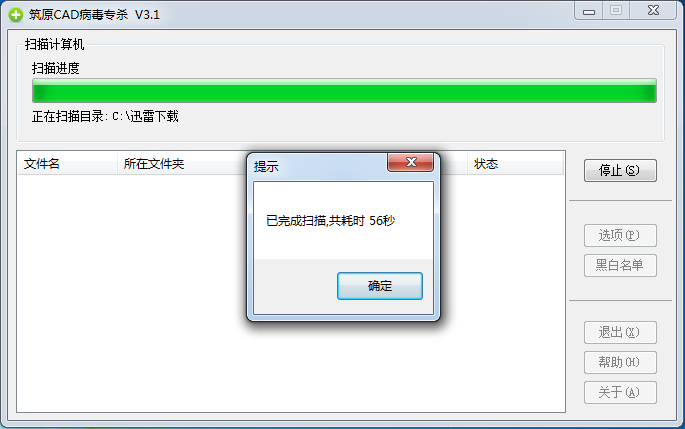Viewport: 685px width, 429px height.
Task: Click the 提示 dialog title bar
Action: click(x=318, y=166)
